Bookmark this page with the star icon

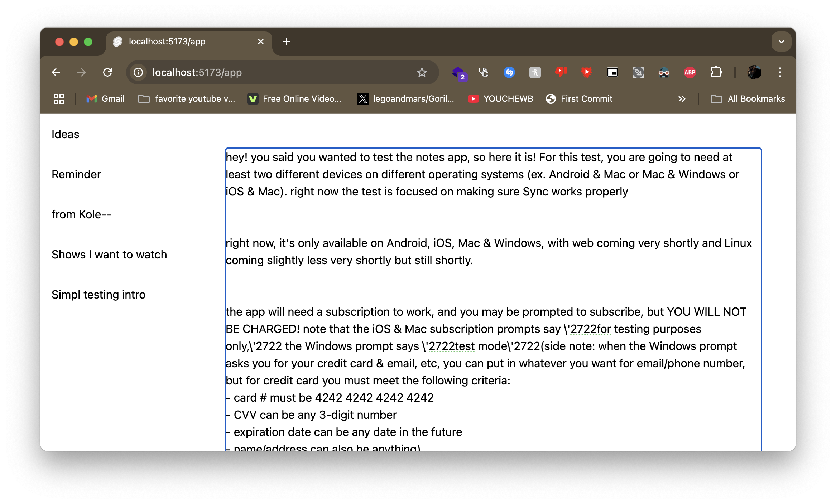pos(422,72)
